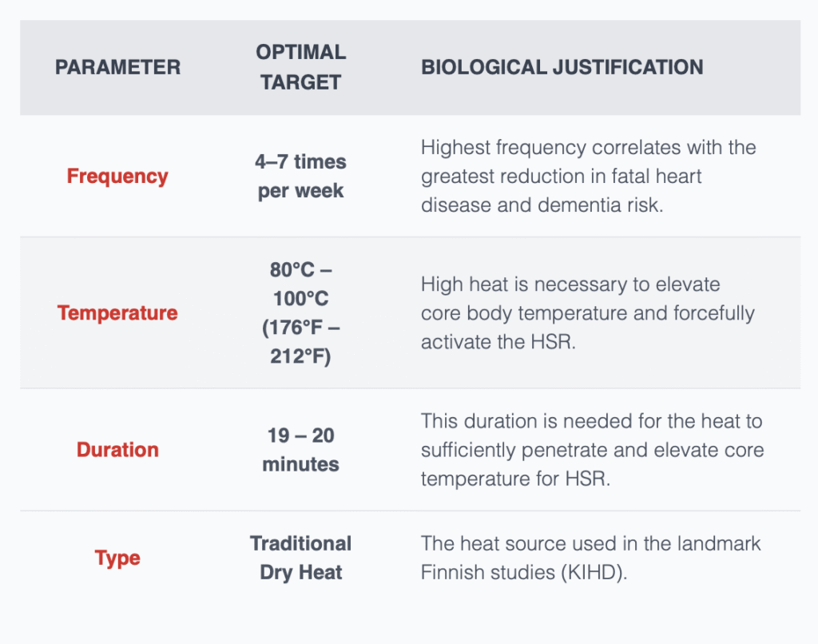The height and width of the screenshot is (644, 818).
Task: Select the "Traditional Dry Heat" cell
Action: point(300,558)
